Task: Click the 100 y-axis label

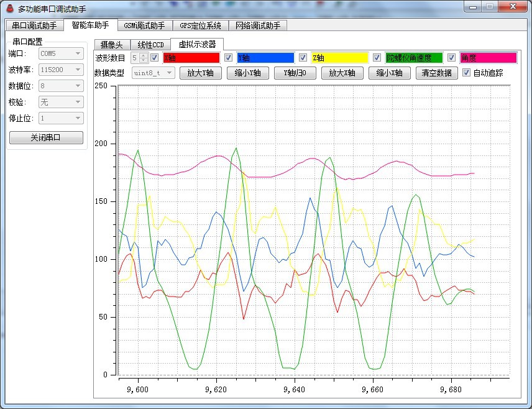Action: (101, 259)
